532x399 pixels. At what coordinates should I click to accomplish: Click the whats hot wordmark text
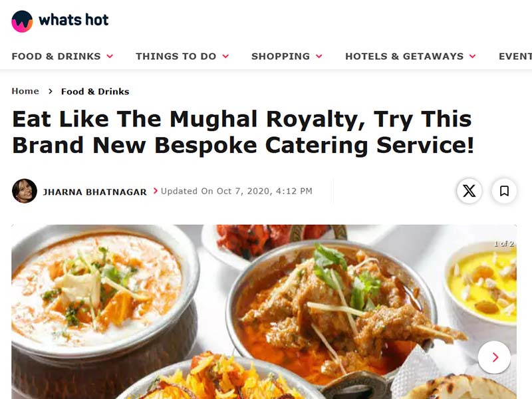coord(74,20)
